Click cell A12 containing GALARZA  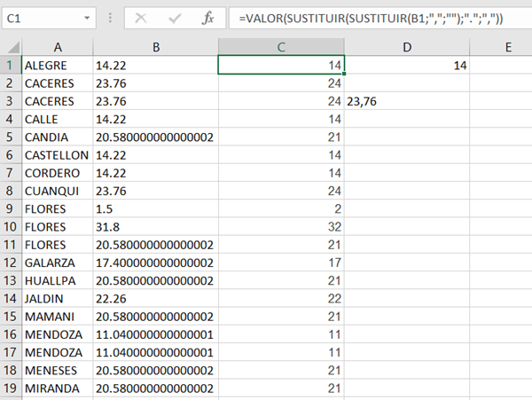click(x=58, y=263)
